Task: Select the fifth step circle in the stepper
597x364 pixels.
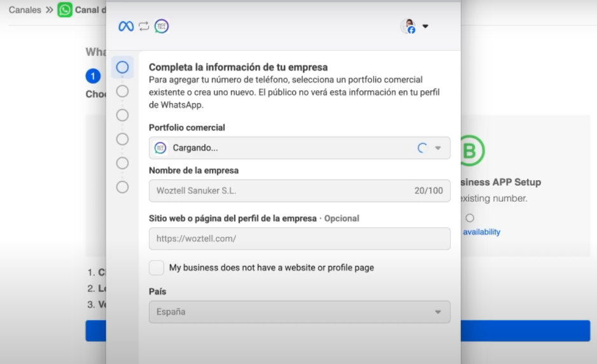Action: (x=122, y=164)
